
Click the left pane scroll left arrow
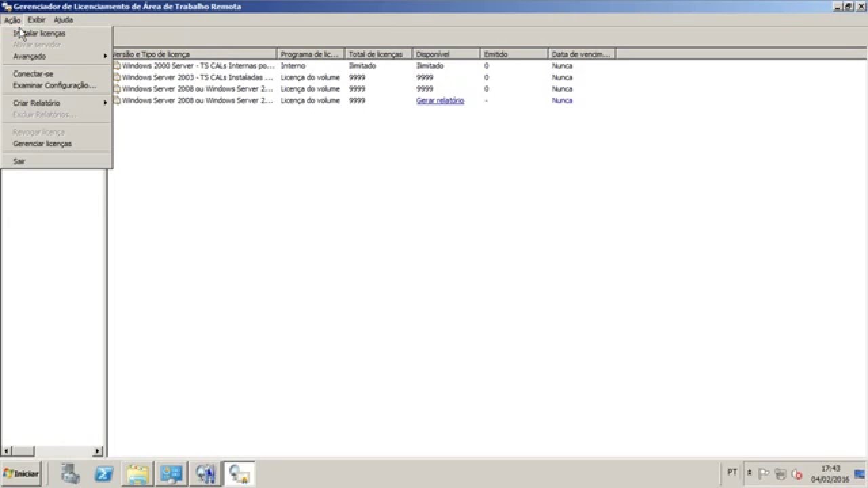(7, 451)
